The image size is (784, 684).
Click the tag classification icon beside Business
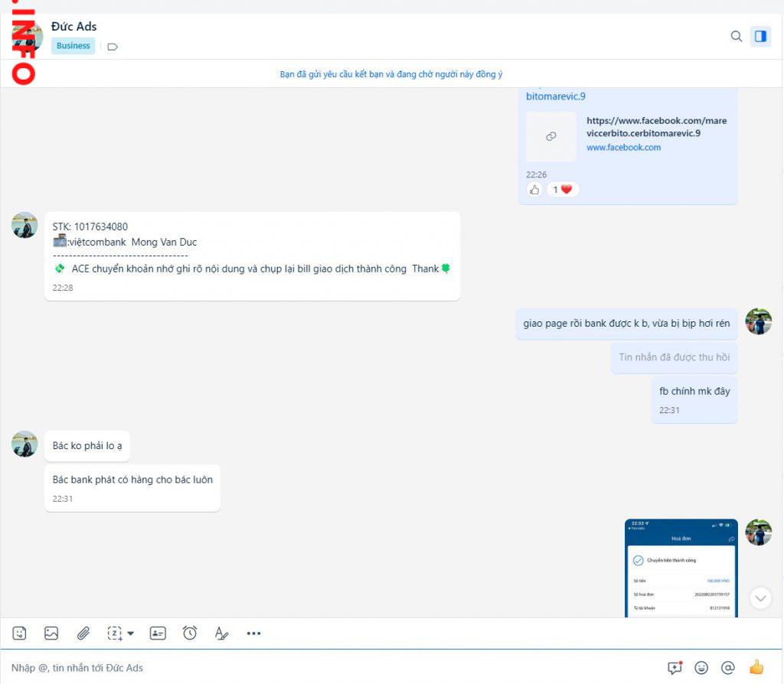[x=113, y=47]
